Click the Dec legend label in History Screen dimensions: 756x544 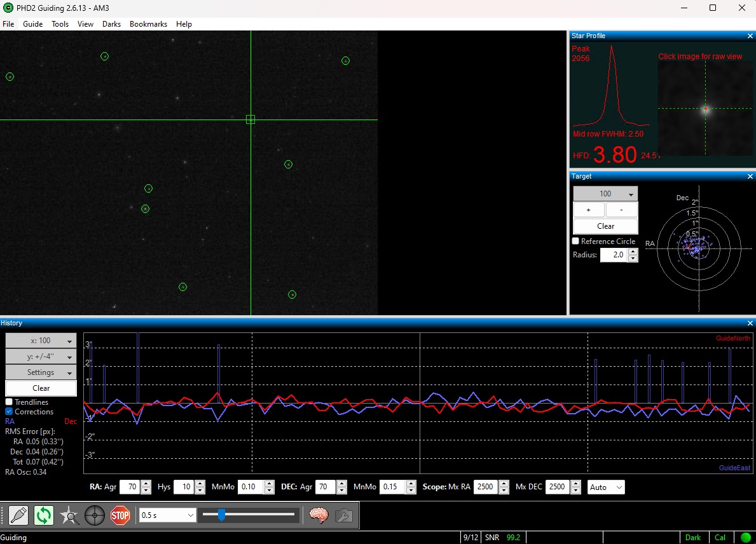71,421
